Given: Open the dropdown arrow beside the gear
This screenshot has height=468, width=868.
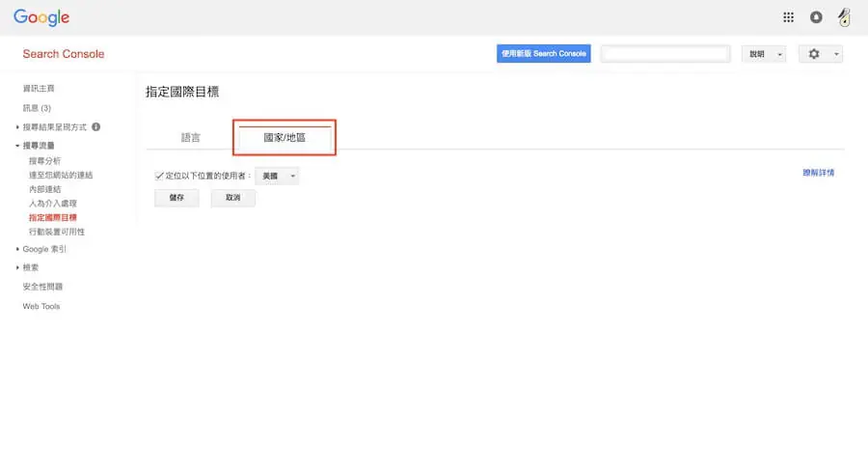Looking at the screenshot, I should pos(836,54).
